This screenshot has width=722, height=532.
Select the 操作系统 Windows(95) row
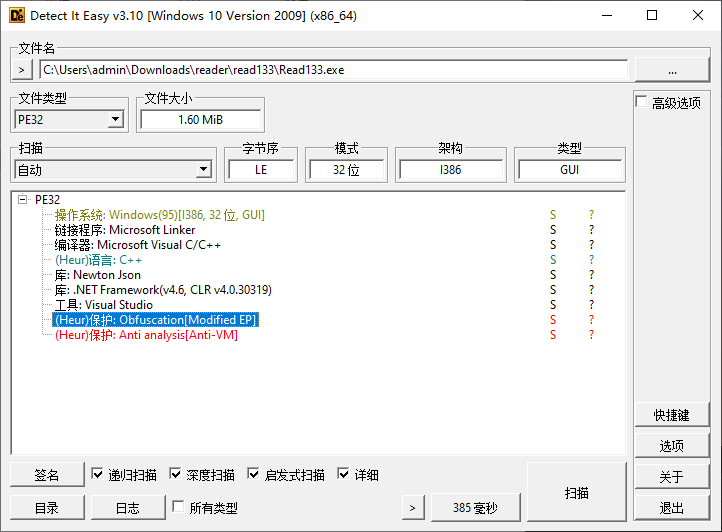point(159,215)
